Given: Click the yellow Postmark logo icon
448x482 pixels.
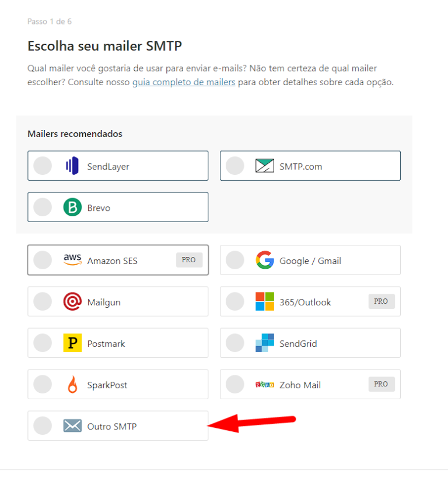Looking at the screenshot, I should pos(72,343).
